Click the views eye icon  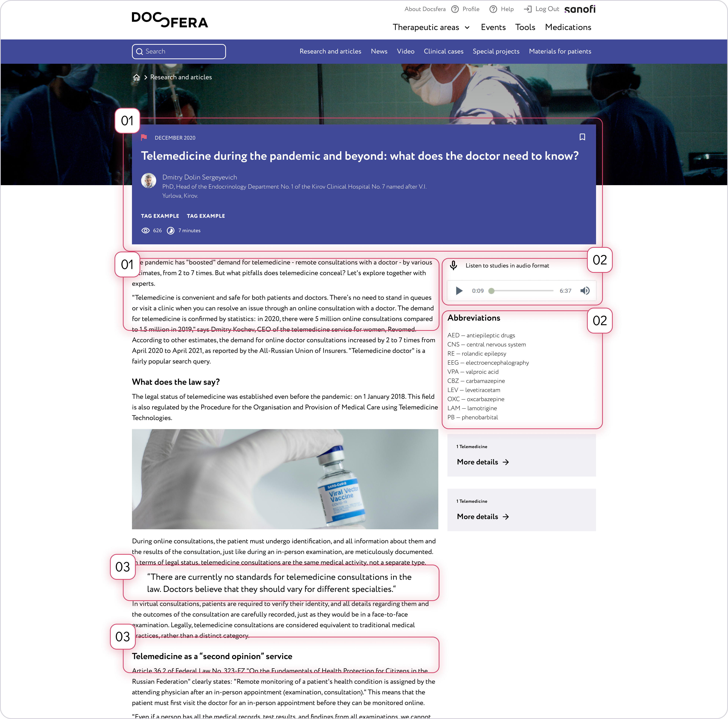pyautogui.click(x=145, y=230)
